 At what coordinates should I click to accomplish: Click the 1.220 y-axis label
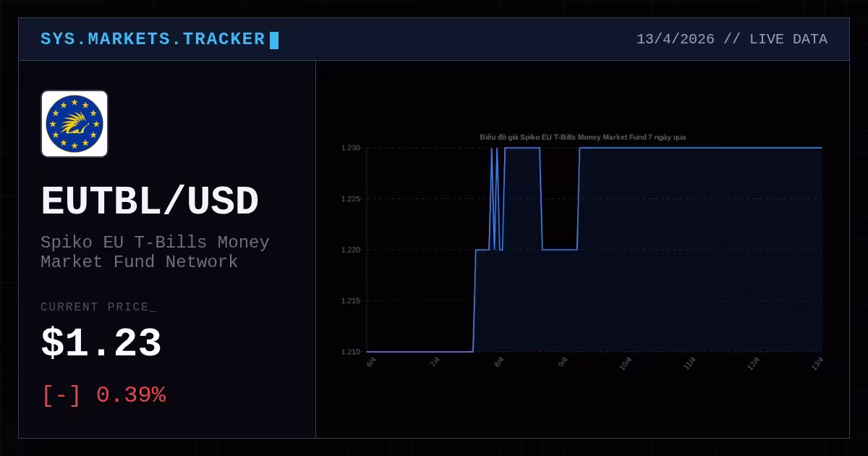coord(351,250)
